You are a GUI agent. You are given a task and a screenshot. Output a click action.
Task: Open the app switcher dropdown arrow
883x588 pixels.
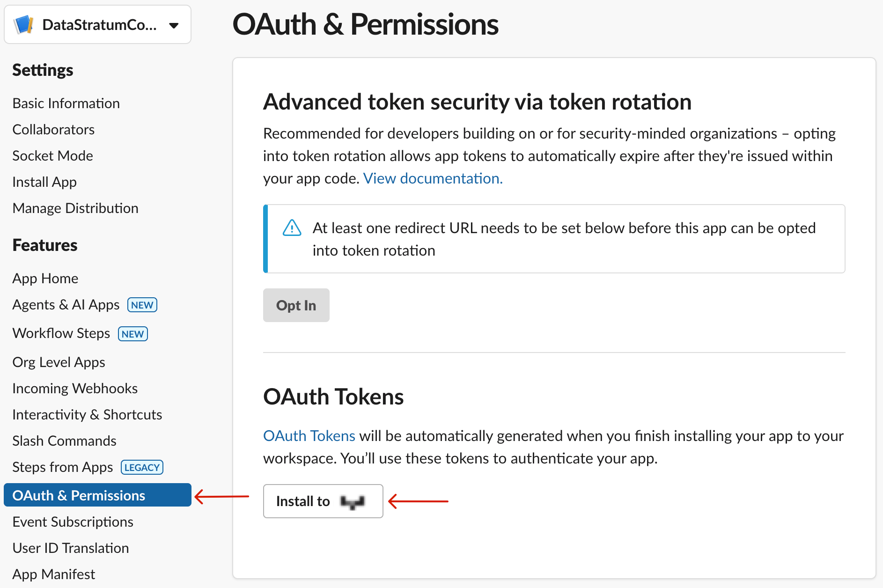pos(174,25)
